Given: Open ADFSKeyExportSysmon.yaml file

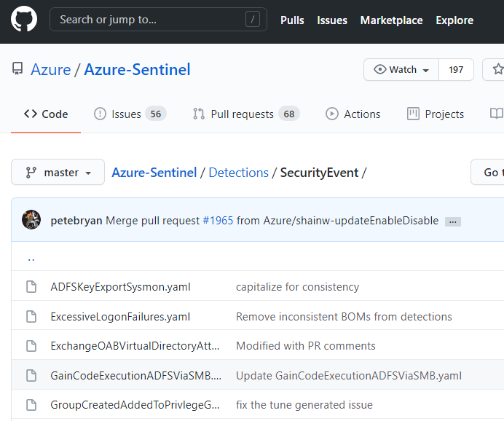Looking at the screenshot, I should [120, 287].
